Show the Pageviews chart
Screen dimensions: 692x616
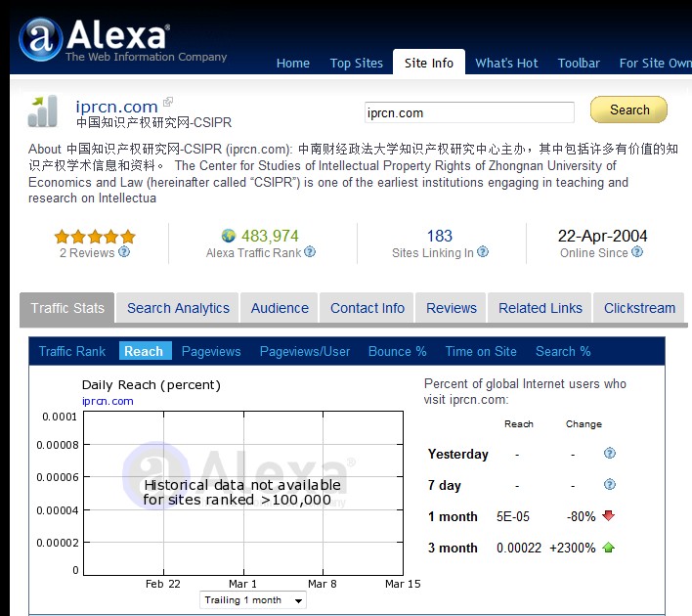click(x=211, y=351)
